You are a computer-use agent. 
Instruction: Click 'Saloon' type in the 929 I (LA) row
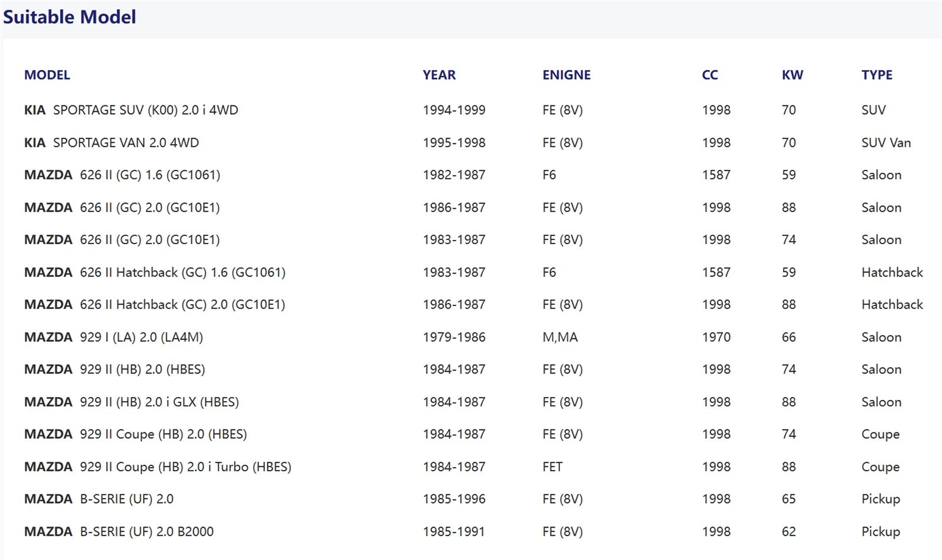881,337
